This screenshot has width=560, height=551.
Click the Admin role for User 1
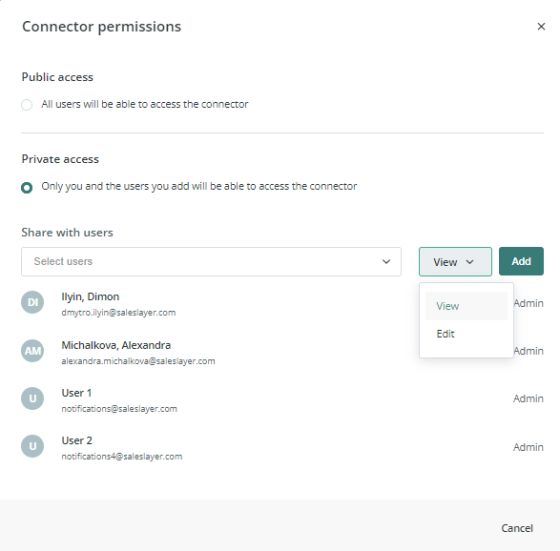click(528, 399)
